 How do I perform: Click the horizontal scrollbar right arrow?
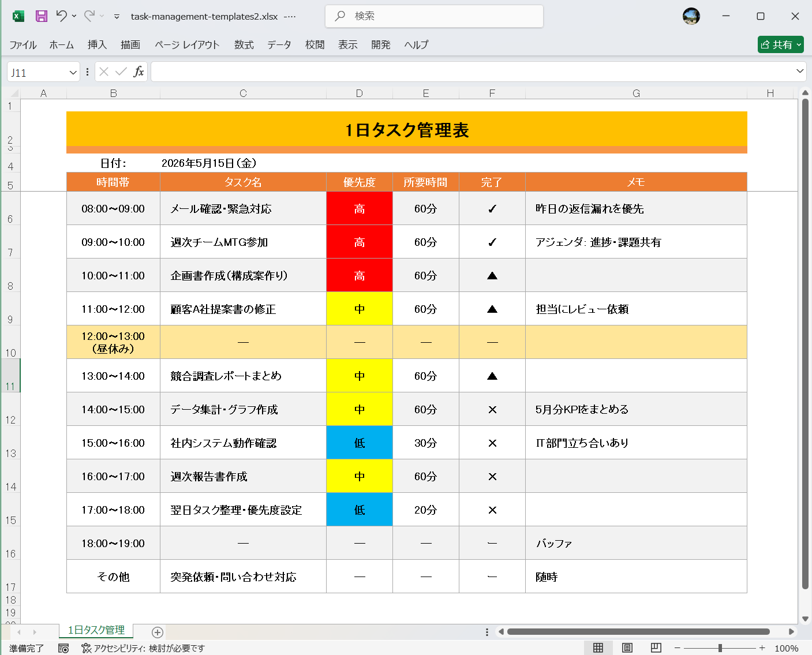click(x=791, y=631)
